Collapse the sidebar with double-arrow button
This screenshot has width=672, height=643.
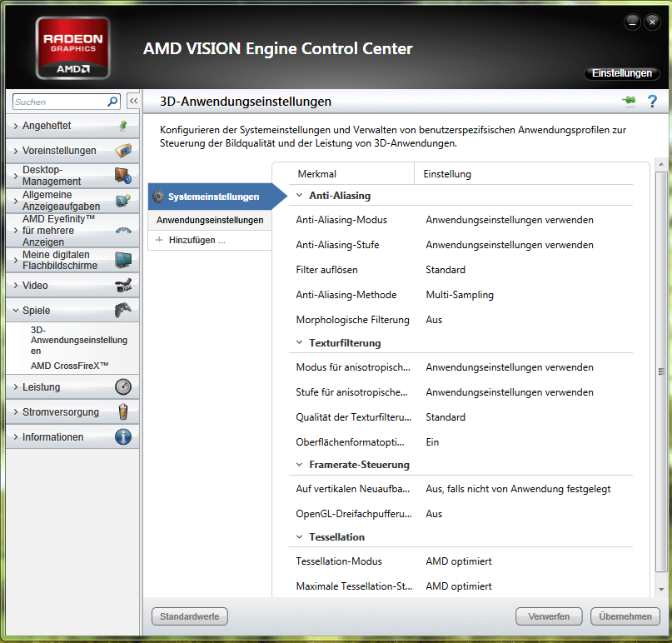tap(133, 101)
